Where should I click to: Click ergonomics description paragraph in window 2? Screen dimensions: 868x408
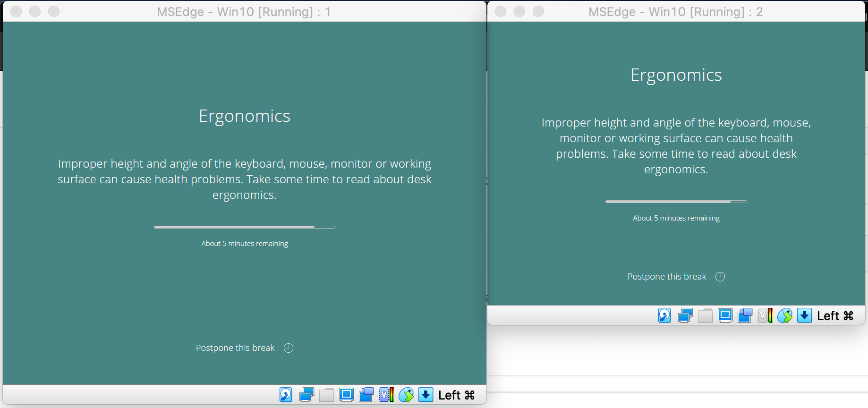coord(676,146)
